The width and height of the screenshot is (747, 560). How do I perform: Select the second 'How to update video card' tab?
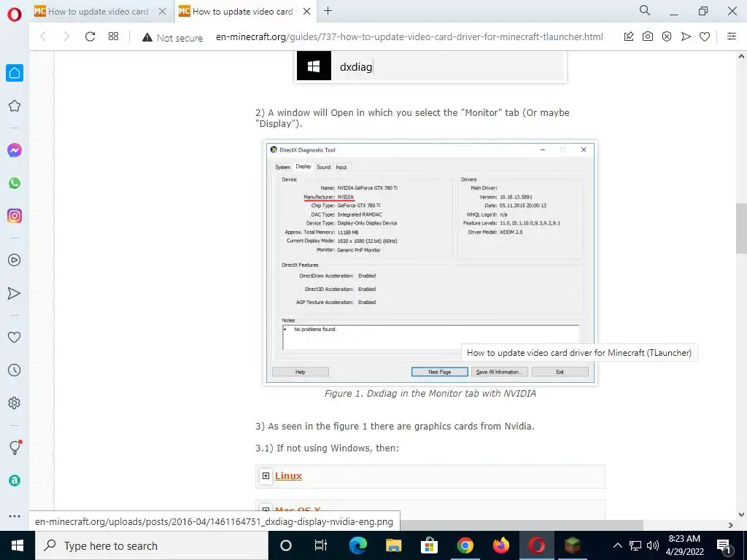[242, 12]
